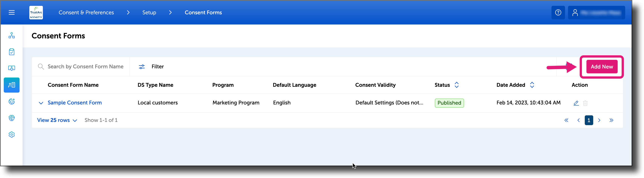Edit the Sample Consent Form with pencil icon

tap(576, 103)
